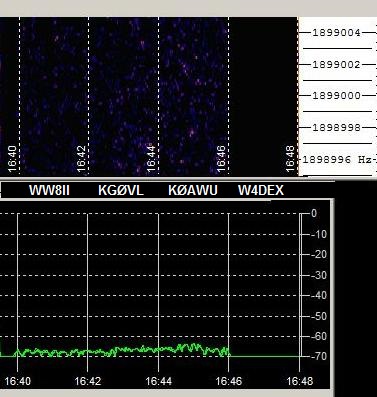Click the -20 dB level scale label
377x397 pixels.
coord(319,255)
